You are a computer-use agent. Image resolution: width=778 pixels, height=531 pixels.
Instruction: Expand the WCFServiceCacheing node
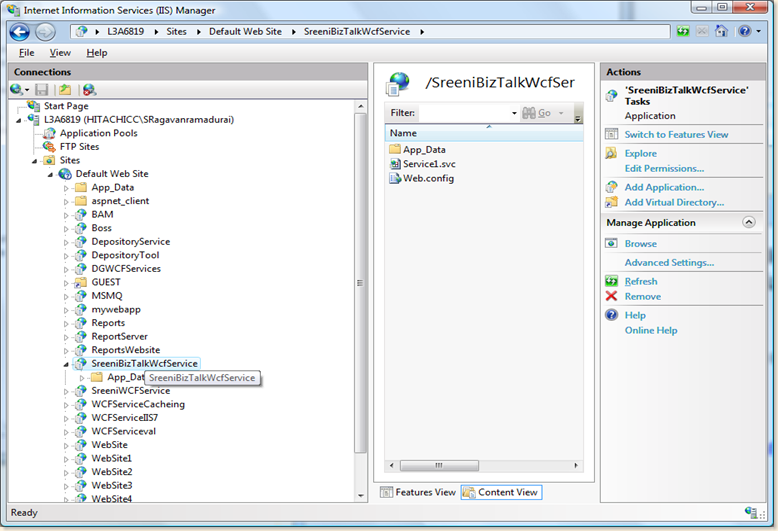[x=66, y=405]
